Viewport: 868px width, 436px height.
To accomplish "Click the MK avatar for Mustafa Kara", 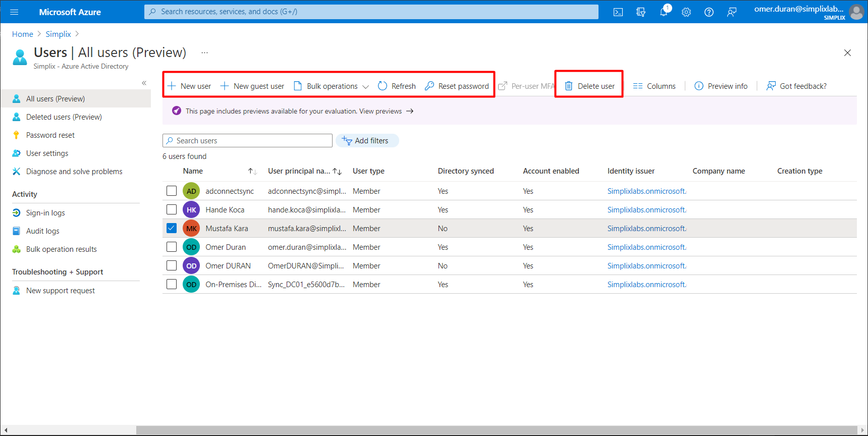I will tap(191, 229).
